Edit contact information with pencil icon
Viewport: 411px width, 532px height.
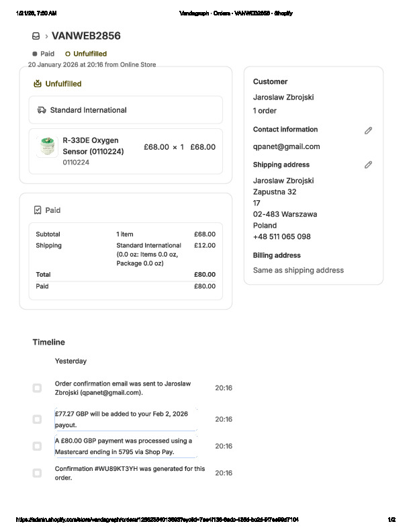368,130
